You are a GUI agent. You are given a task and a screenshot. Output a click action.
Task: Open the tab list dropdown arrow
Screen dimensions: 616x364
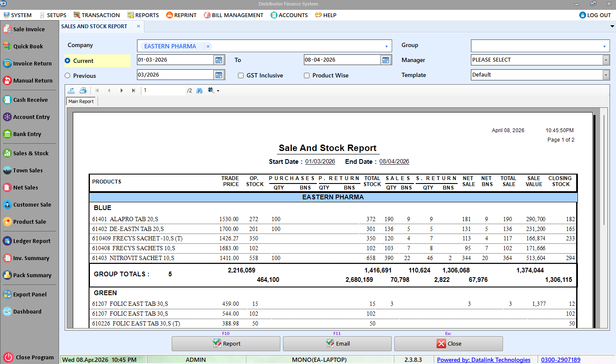[612, 26]
